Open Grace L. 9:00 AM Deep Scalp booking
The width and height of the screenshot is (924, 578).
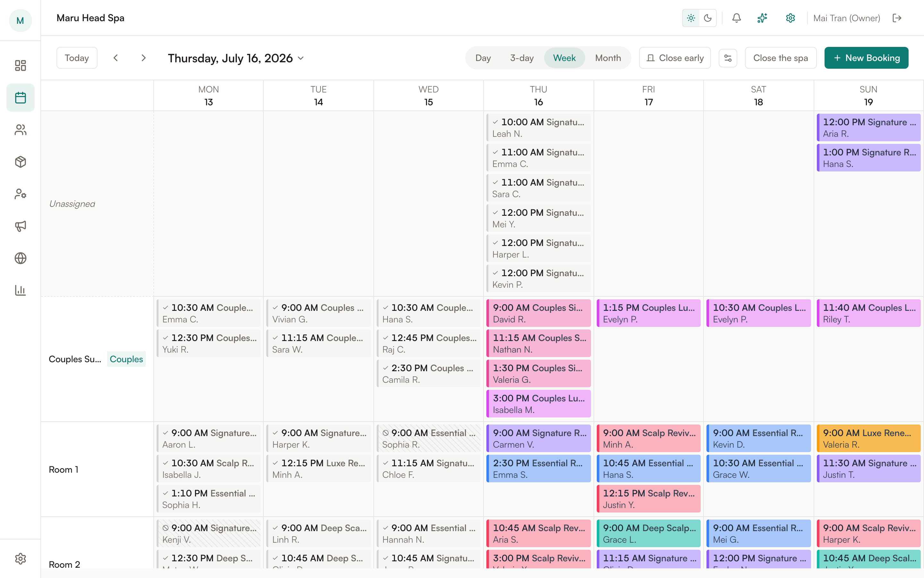point(648,533)
